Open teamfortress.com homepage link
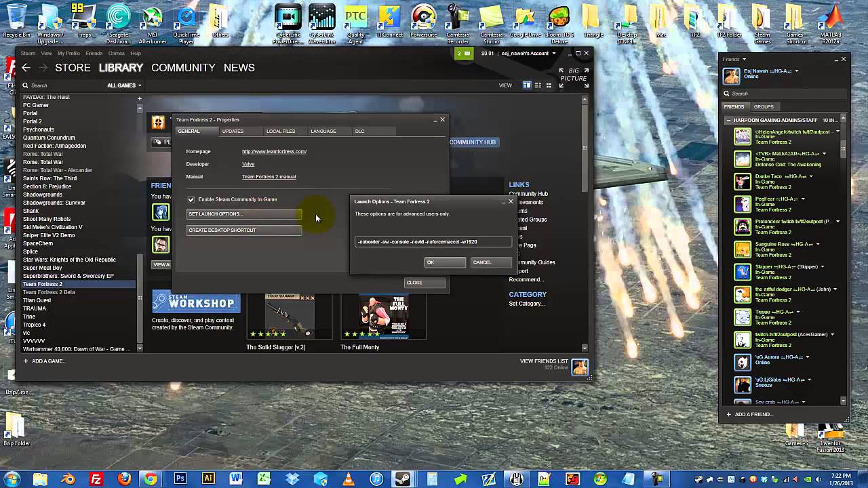This screenshot has width=868, height=488. 274,151
